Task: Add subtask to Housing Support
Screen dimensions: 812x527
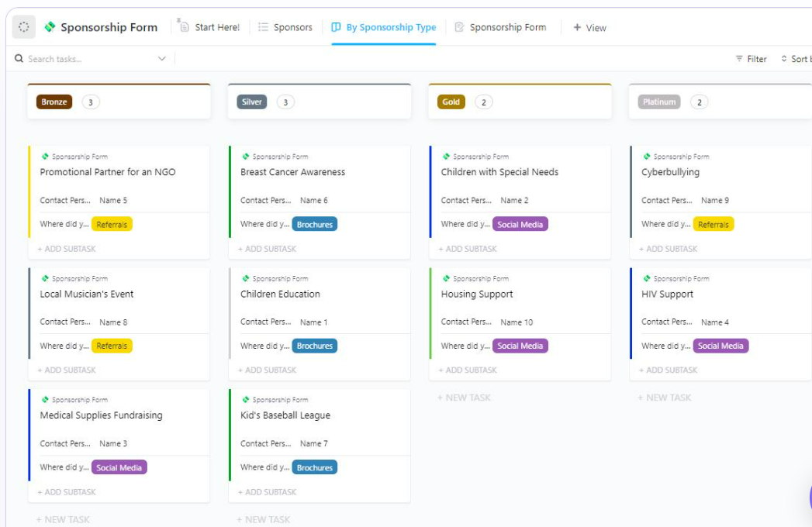Action: click(468, 370)
